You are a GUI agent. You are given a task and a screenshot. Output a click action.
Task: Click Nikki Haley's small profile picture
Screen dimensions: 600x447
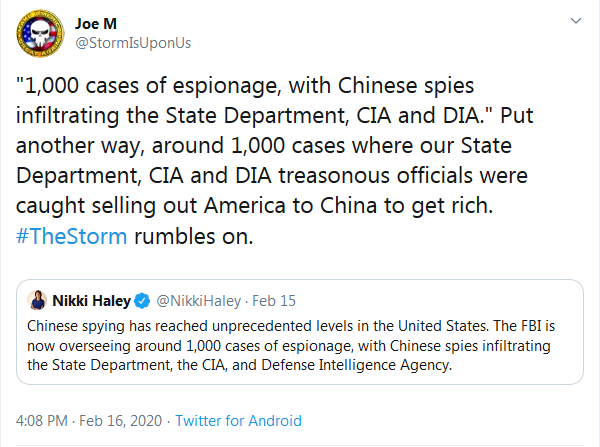[37, 300]
